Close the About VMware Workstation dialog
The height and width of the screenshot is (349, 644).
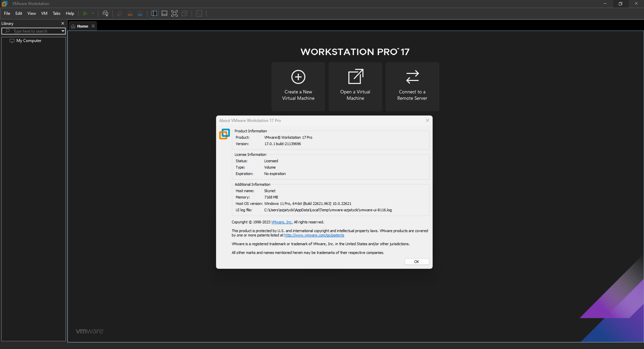428,120
